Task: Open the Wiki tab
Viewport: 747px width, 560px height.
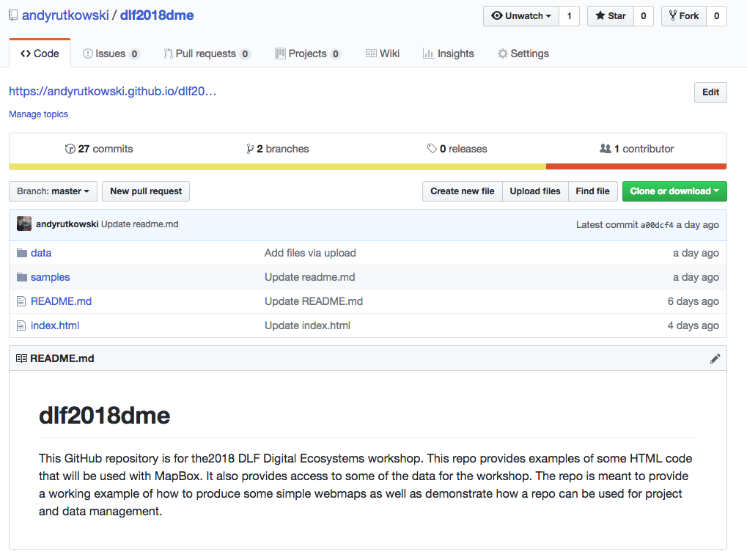Action: [x=383, y=54]
